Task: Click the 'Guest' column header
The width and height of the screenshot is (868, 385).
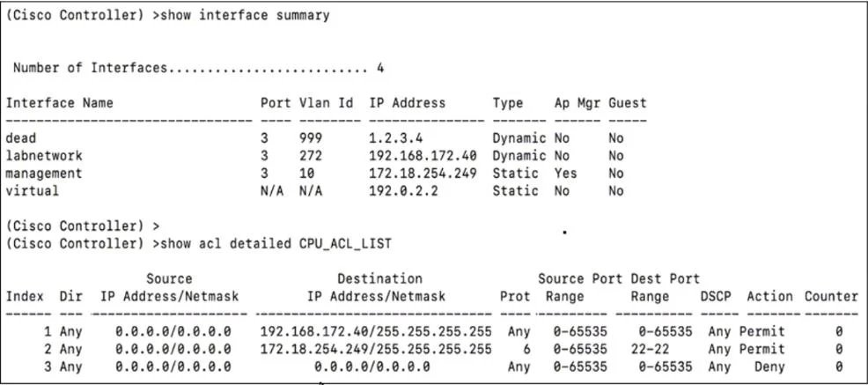Action: pos(627,103)
